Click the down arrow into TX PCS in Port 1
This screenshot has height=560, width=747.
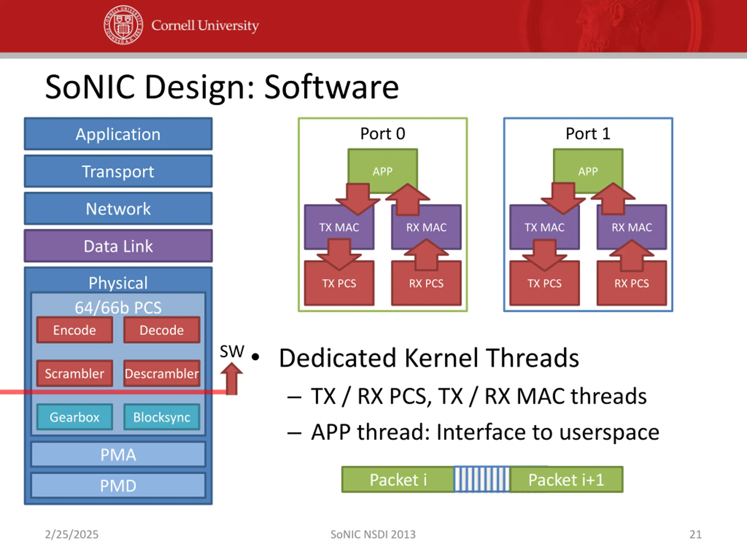click(x=544, y=255)
